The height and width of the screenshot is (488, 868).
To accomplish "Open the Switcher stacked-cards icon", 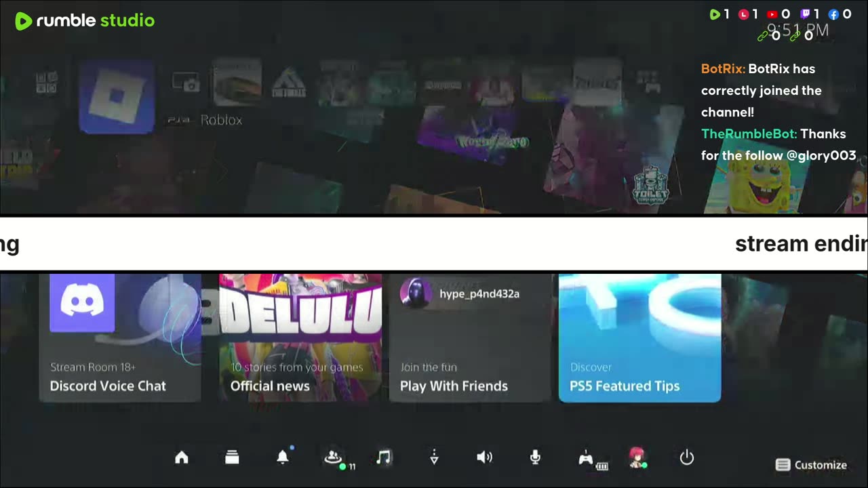I will [232, 457].
